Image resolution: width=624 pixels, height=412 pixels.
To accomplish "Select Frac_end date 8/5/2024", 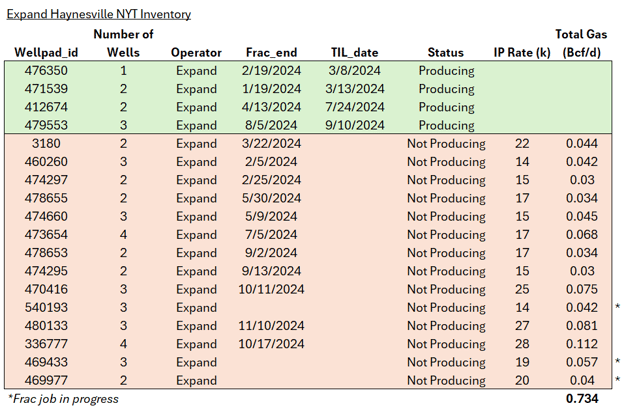I will [271, 125].
